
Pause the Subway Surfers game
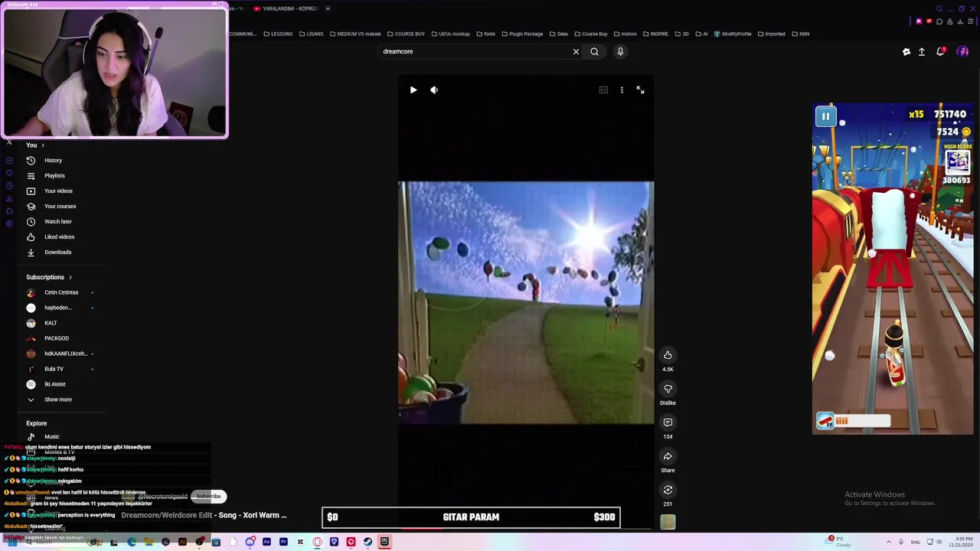[825, 116]
